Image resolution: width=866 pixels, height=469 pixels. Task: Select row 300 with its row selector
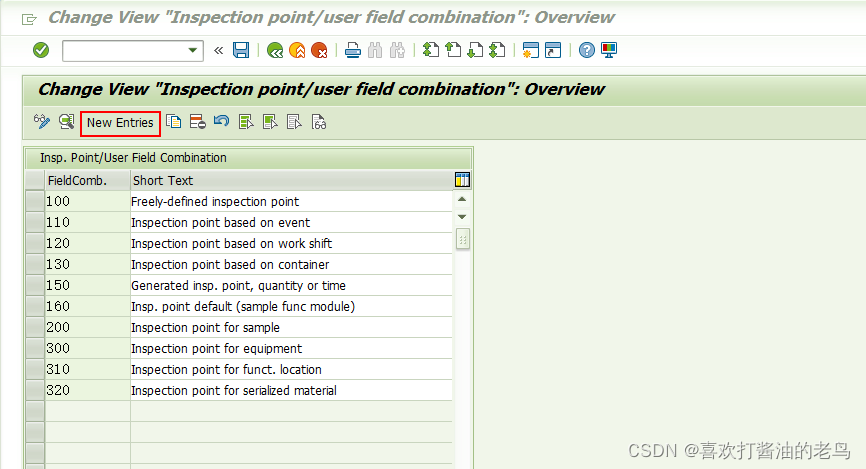(x=35, y=349)
